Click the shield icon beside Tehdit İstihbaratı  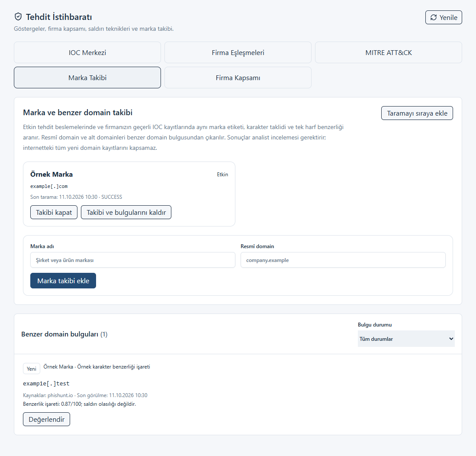pyautogui.click(x=18, y=17)
